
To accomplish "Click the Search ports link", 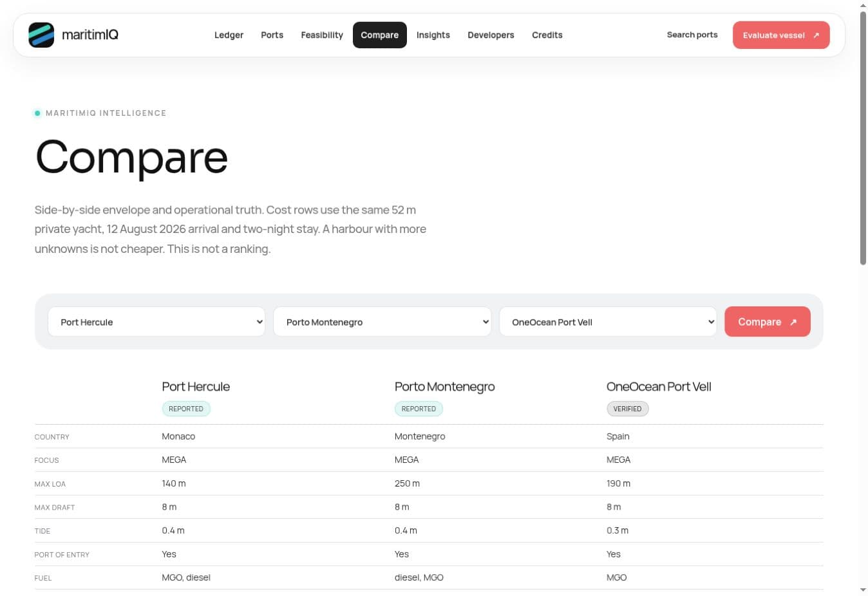I will pos(692,35).
